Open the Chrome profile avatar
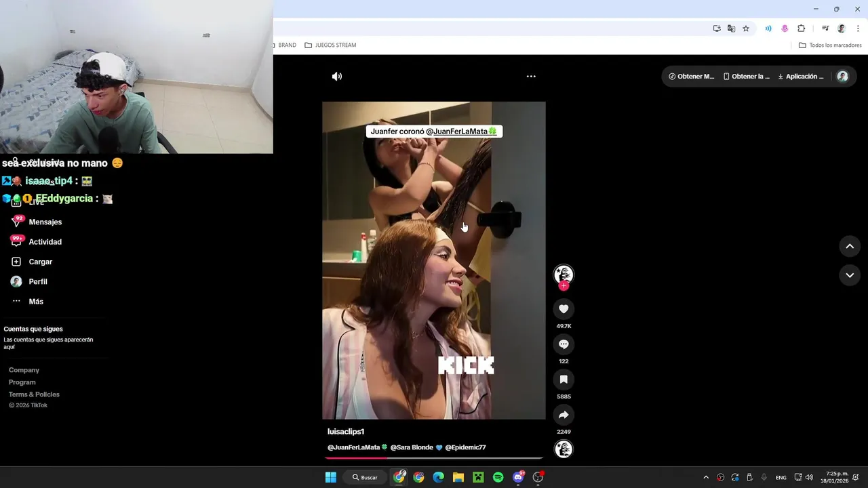The image size is (868, 488). (x=842, y=28)
